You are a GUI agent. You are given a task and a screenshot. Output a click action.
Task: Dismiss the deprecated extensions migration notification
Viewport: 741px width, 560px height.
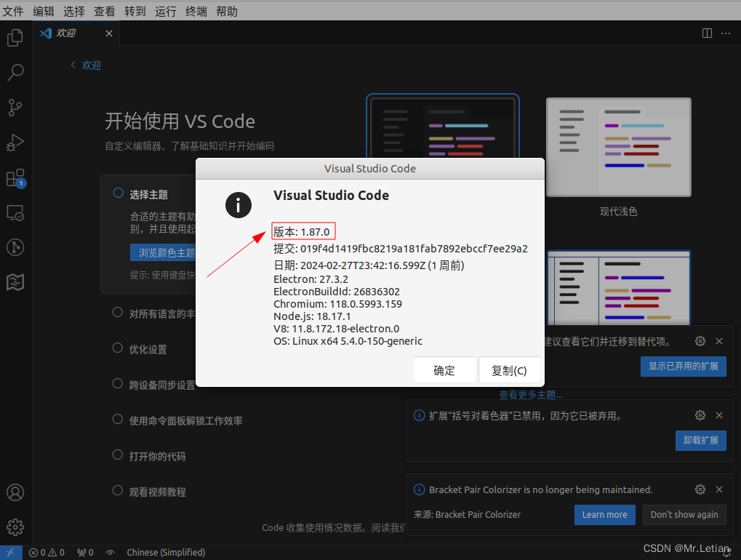[x=719, y=341]
